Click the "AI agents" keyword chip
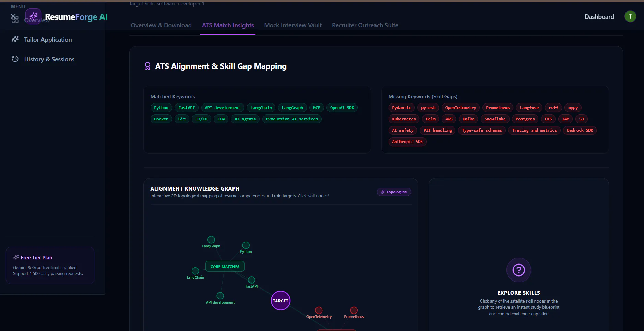This screenshot has height=331, width=644. pyautogui.click(x=245, y=119)
